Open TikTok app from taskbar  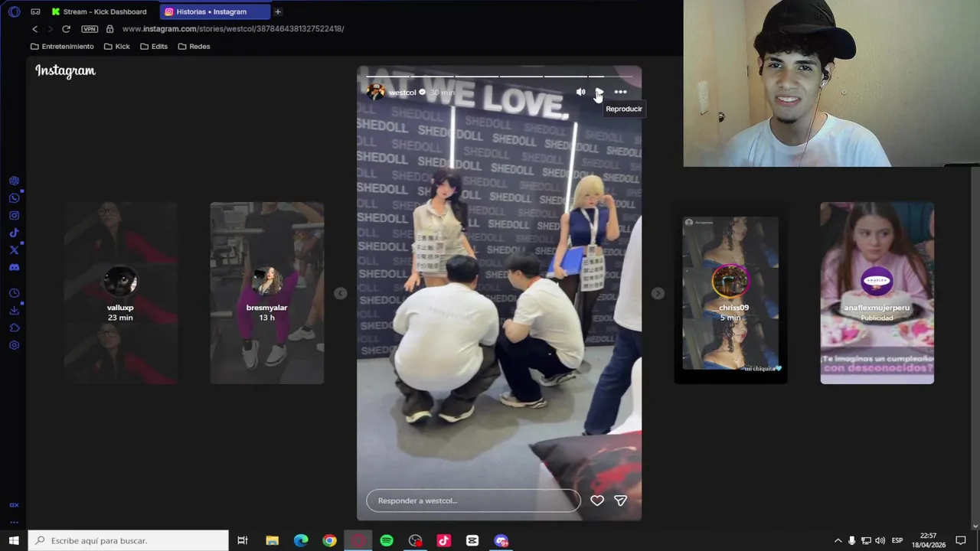pos(444,540)
